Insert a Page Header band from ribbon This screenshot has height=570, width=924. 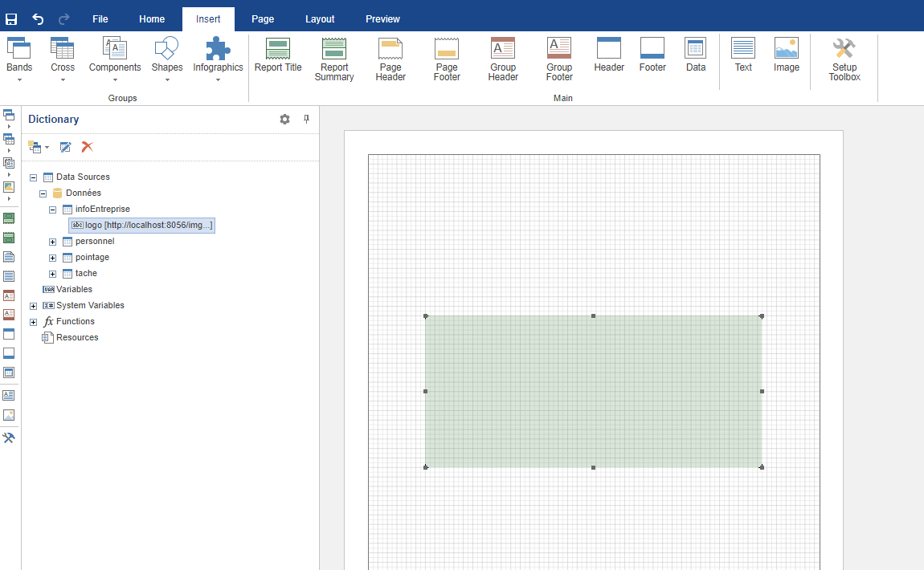click(x=390, y=59)
